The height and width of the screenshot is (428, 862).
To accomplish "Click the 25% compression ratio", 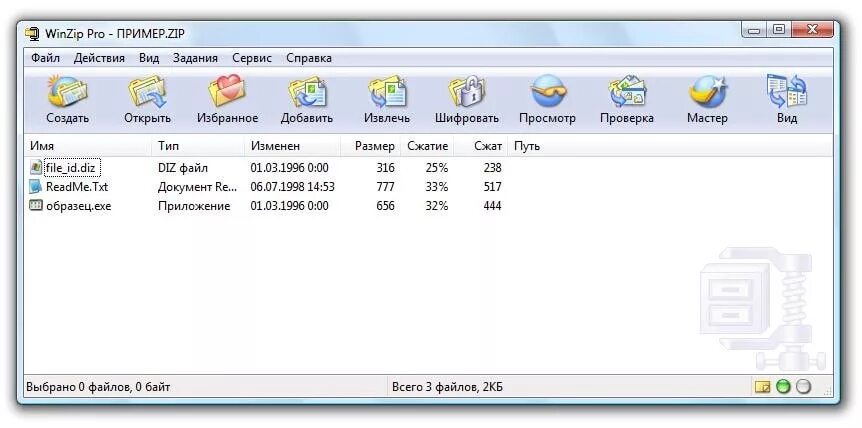I will pos(437,168).
